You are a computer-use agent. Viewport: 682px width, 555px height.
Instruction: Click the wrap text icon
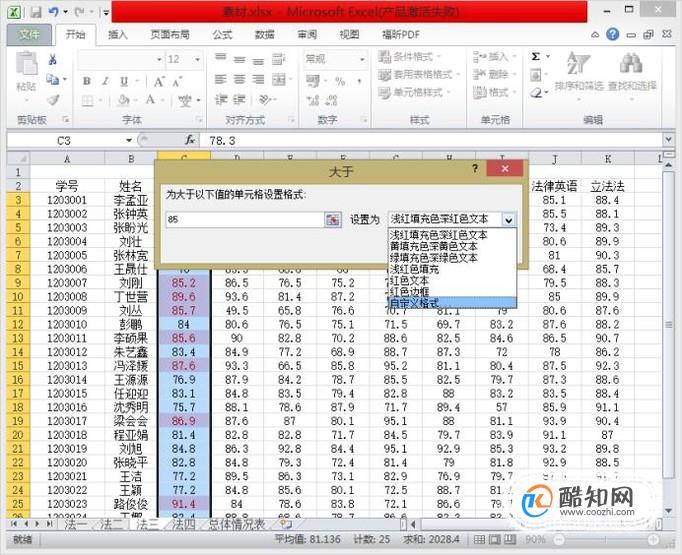coord(278,58)
